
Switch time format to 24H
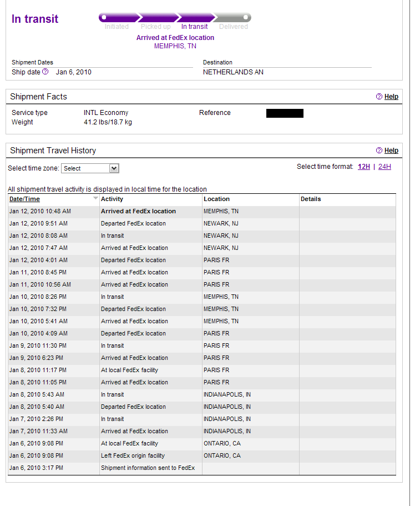tap(384, 167)
